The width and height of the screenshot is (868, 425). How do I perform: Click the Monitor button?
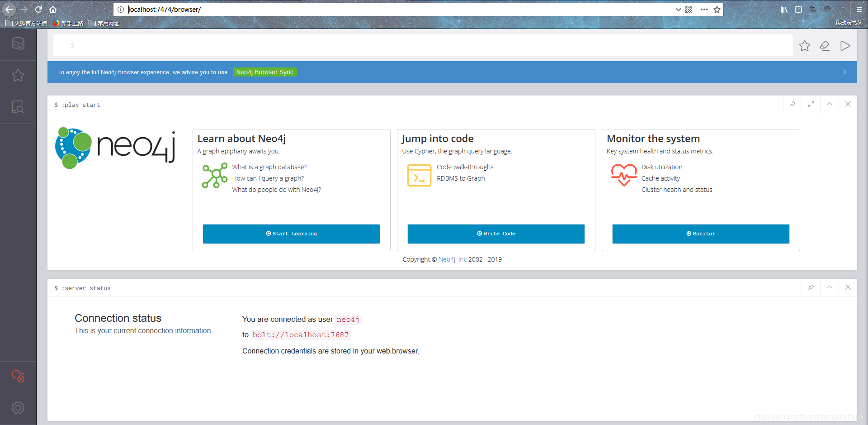point(701,234)
